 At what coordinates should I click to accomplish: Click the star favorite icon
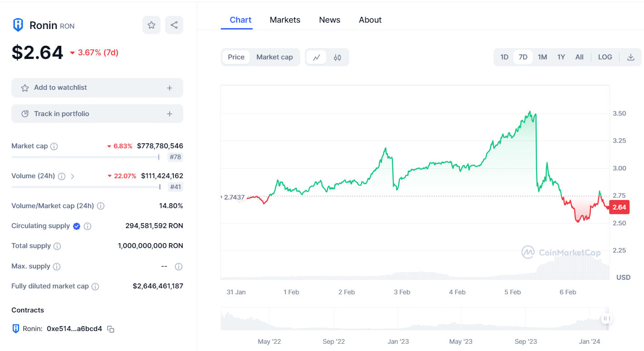pyautogui.click(x=151, y=25)
